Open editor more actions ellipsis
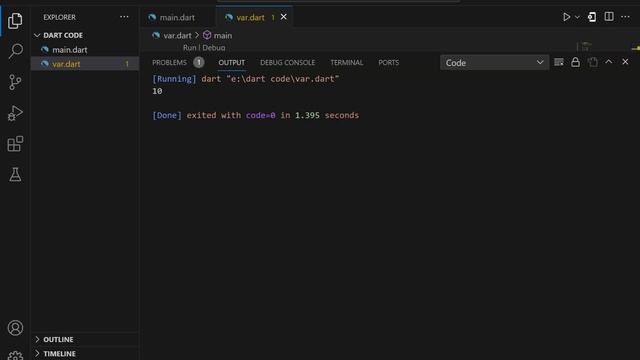640x360 pixels. tap(625, 17)
